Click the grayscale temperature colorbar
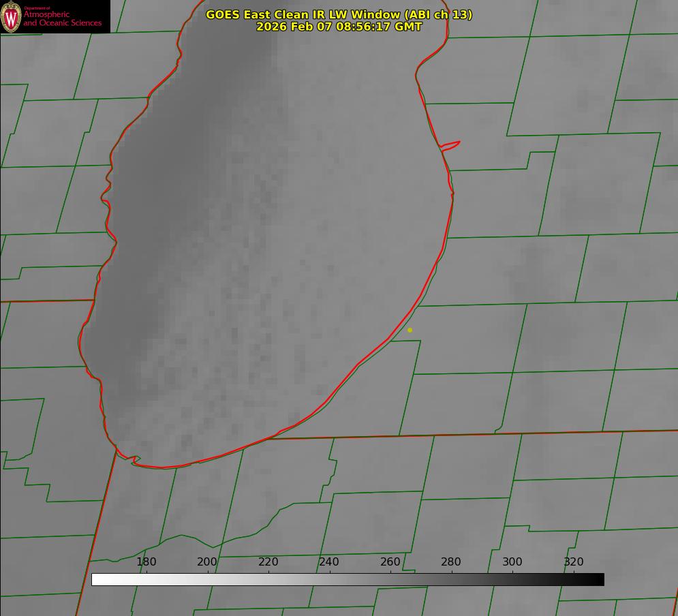The width and height of the screenshot is (678, 616). pos(348,579)
